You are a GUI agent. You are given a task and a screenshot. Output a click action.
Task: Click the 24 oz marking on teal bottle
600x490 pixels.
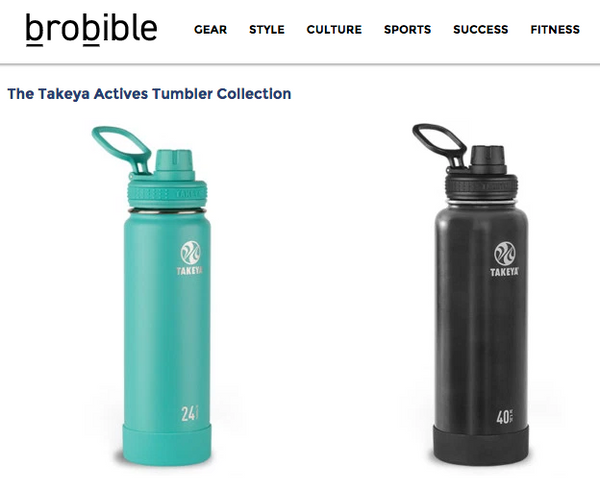tap(190, 413)
